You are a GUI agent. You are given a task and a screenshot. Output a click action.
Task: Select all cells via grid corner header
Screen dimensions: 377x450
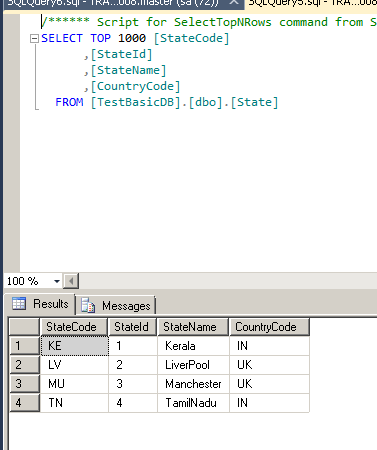24,327
